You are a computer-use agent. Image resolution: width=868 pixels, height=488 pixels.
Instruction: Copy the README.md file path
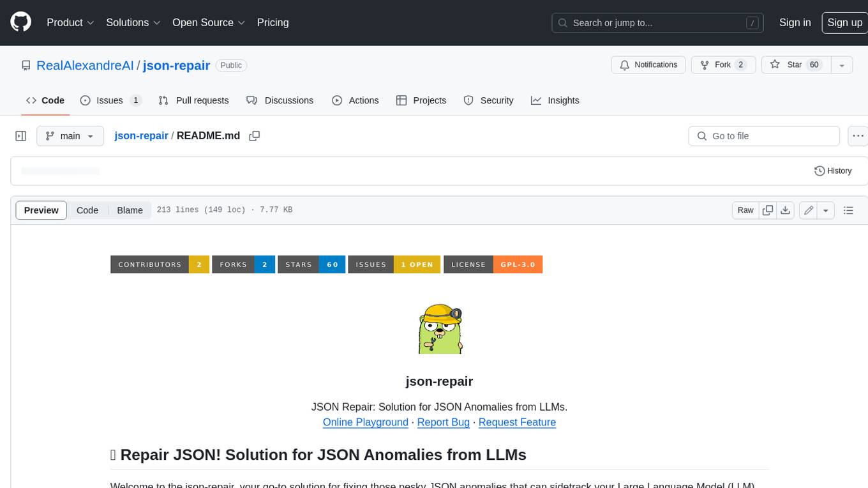click(x=255, y=136)
